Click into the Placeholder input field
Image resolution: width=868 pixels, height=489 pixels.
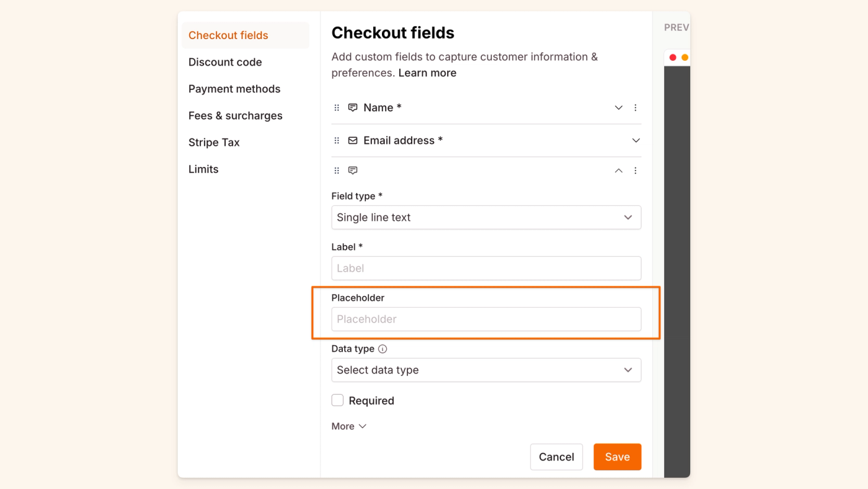(486, 320)
